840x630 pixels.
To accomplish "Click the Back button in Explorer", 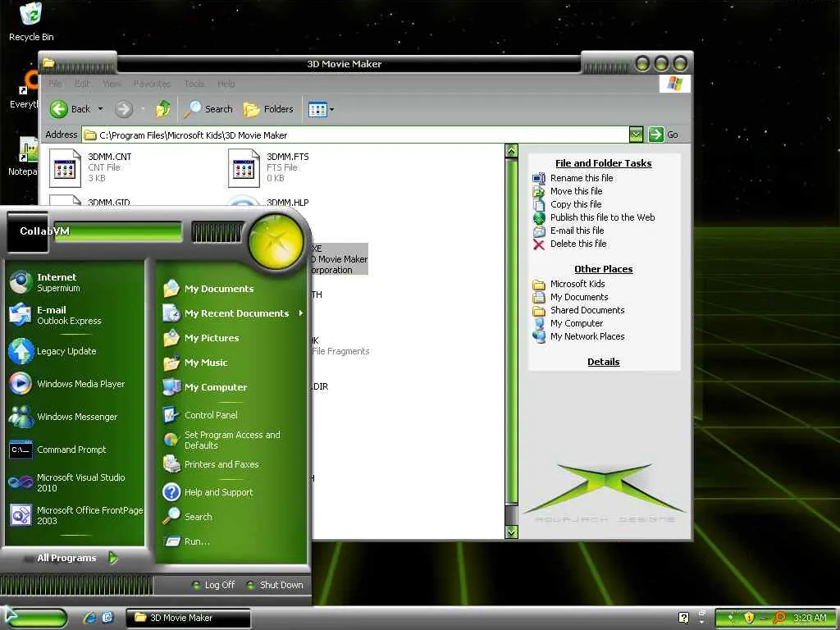I will 71,109.
